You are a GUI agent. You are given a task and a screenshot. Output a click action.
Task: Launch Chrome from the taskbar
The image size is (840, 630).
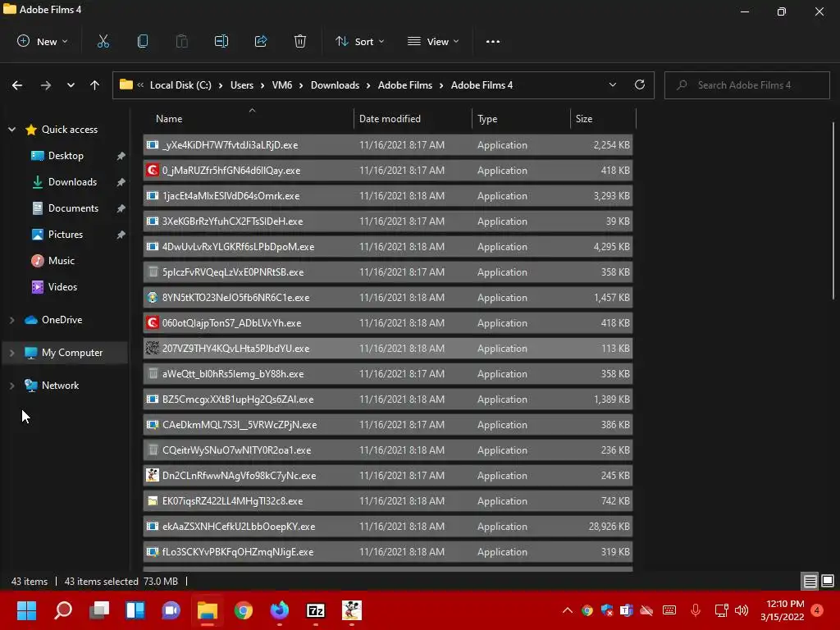pyautogui.click(x=243, y=610)
